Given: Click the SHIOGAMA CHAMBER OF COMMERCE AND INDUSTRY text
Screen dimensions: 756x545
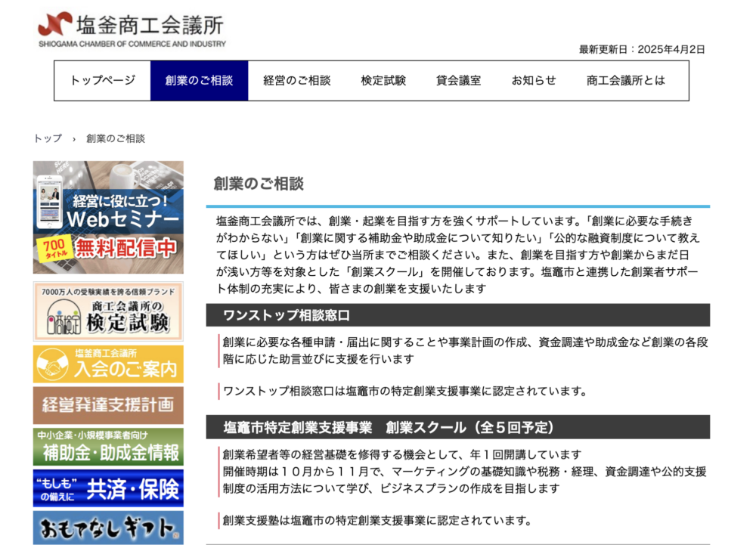Looking at the screenshot, I should tap(132, 44).
